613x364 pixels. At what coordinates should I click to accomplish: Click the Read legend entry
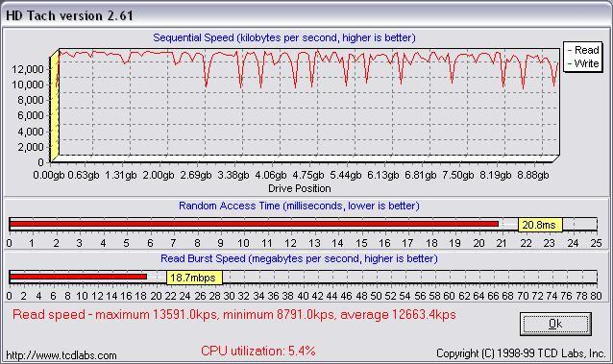click(x=583, y=50)
